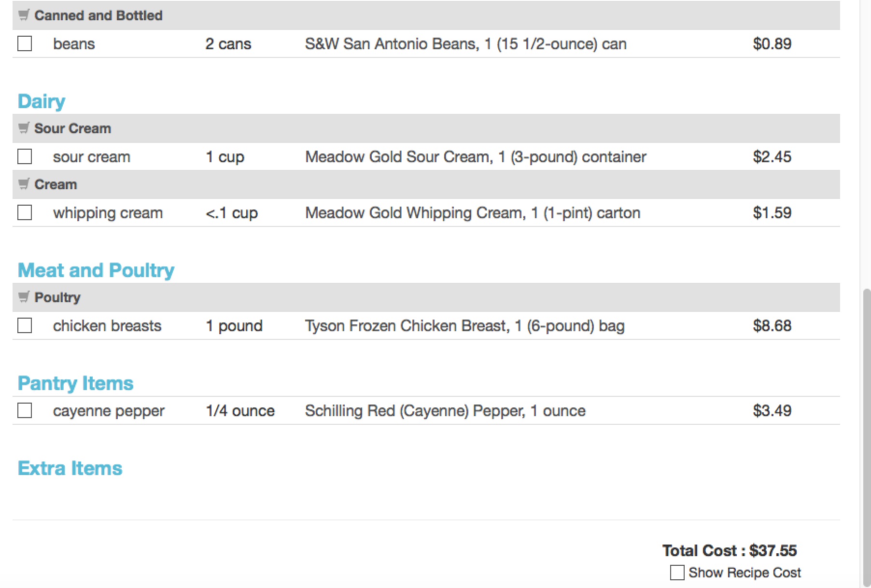Click the cart icon beside Poultry
Viewport: 871px width, 588px height.
pyautogui.click(x=24, y=297)
